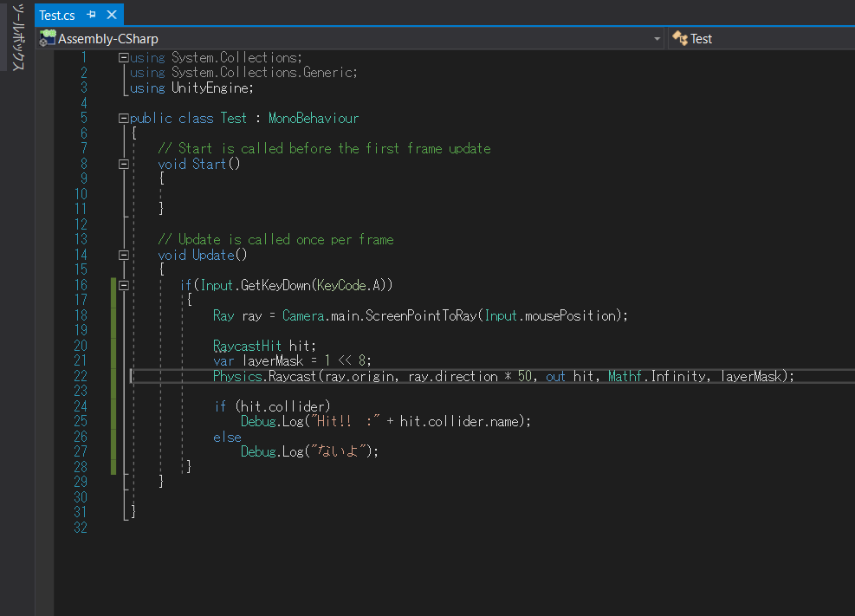Open the Test class navigation dropdown

pyautogui.click(x=763, y=39)
